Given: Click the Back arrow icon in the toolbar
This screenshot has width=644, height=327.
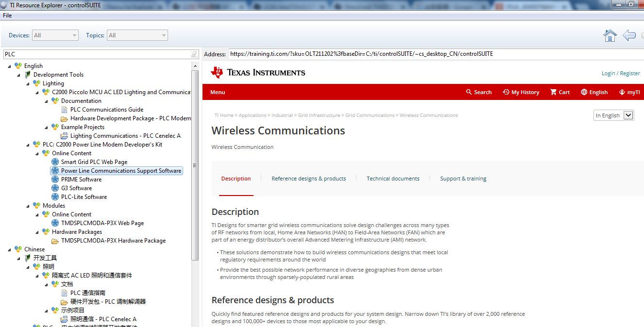Looking at the screenshot, I should (x=629, y=35).
